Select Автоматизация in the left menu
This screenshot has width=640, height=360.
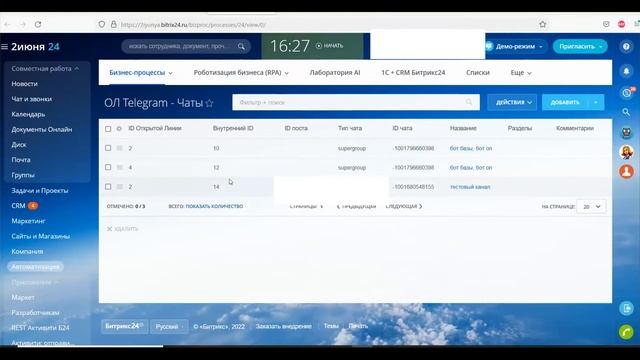(x=35, y=267)
